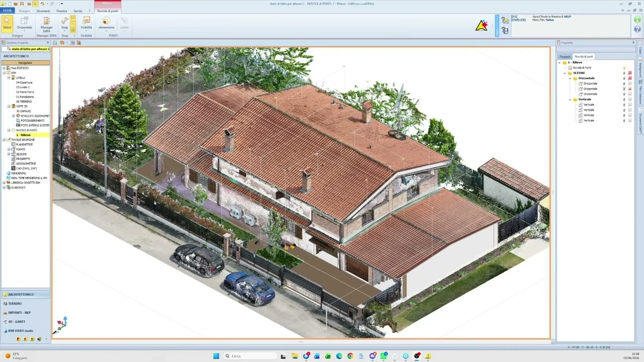Screen dimensions: 644x362
Task: Click the print icon in quick access toolbar
Action: tap(29, 4)
